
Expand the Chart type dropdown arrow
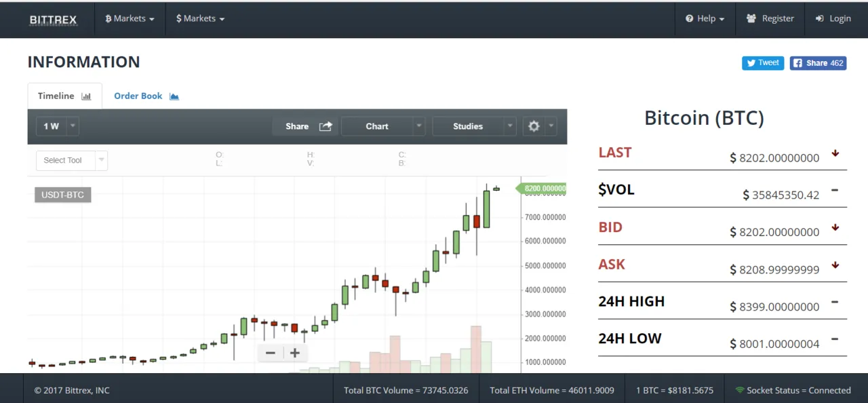[x=419, y=126]
